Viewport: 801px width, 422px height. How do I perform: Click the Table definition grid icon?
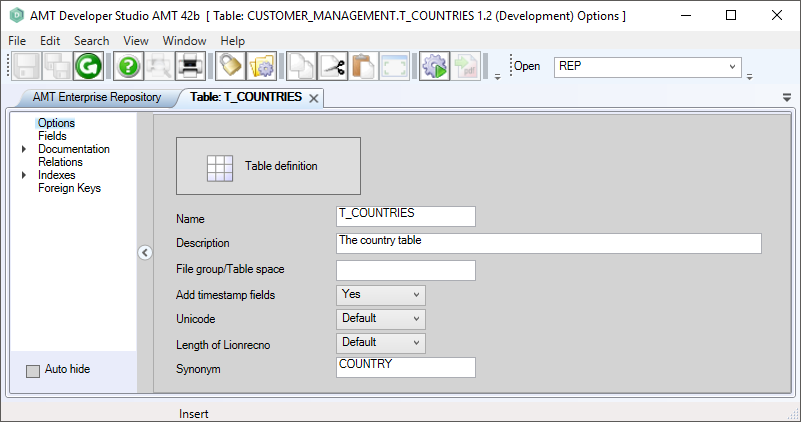coord(220,168)
